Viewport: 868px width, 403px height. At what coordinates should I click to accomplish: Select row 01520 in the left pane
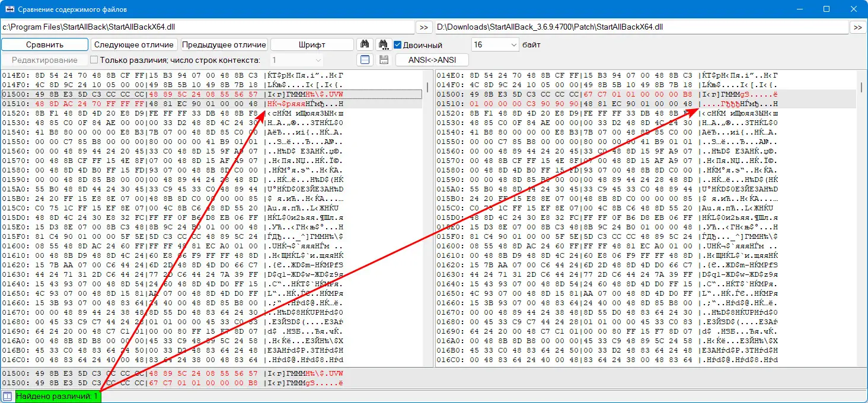[x=212, y=113]
